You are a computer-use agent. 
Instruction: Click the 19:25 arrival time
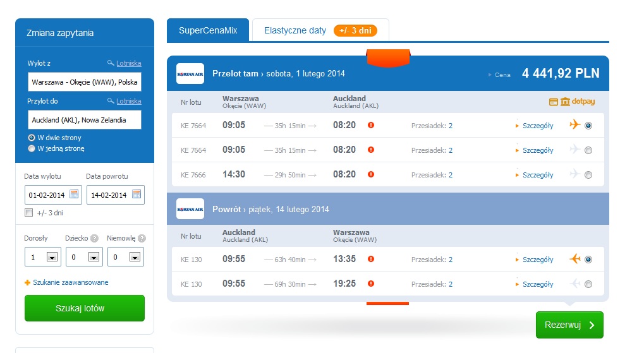tap(344, 284)
